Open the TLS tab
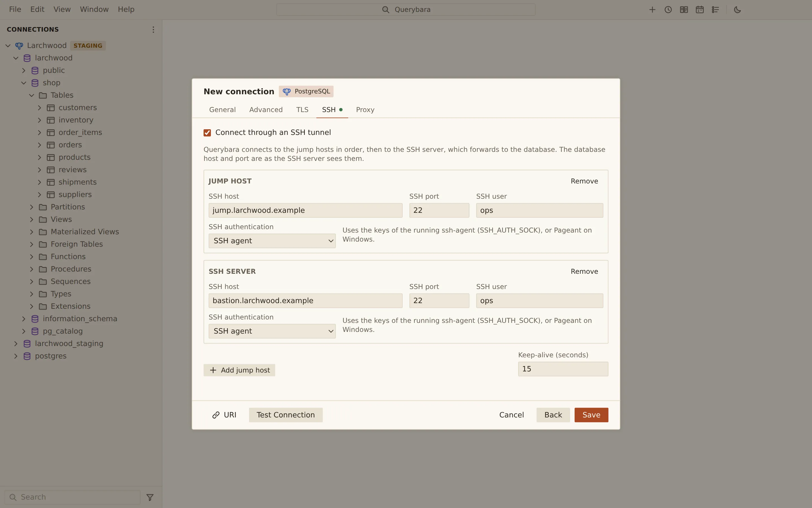 click(302, 110)
